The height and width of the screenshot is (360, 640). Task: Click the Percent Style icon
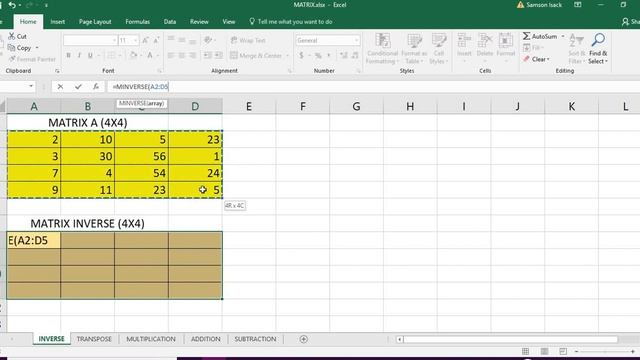pyautogui.click(x=318, y=56)
